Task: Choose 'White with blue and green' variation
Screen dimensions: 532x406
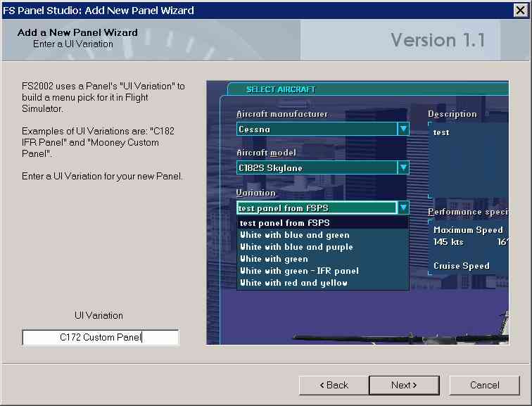Action: click(323, 235)
